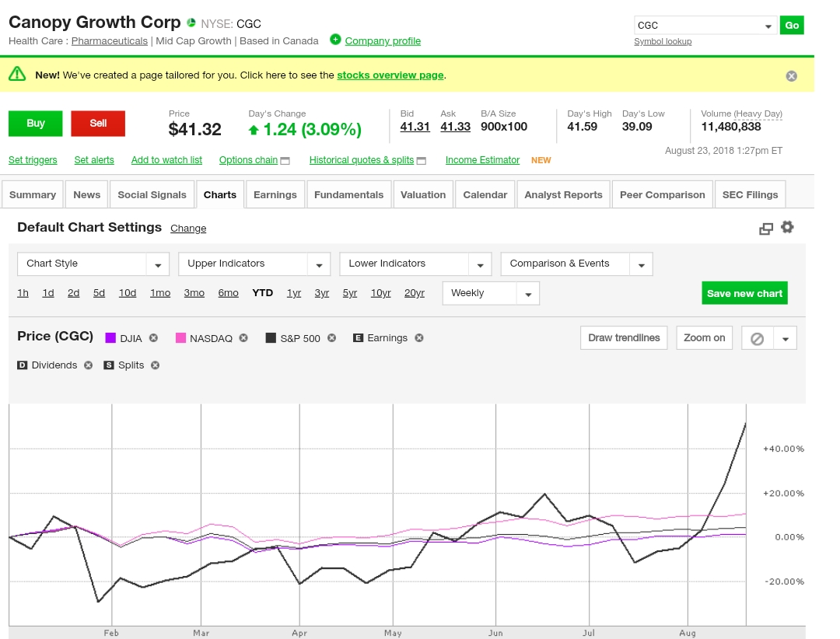Screen dimensions: 840x639
Task: Click the green Buy button
Action: [35, 123]
